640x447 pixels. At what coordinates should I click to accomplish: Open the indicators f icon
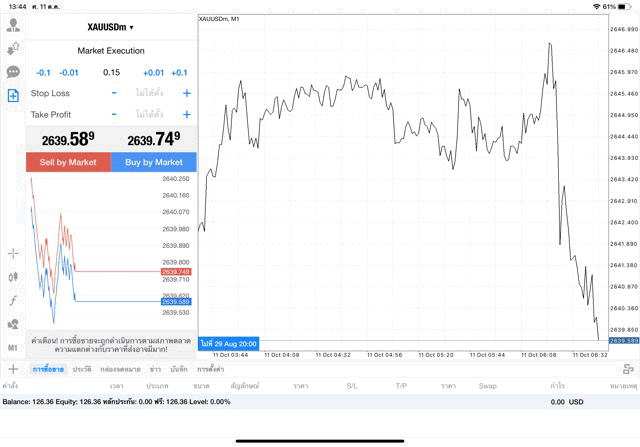(x=13, y=300)
